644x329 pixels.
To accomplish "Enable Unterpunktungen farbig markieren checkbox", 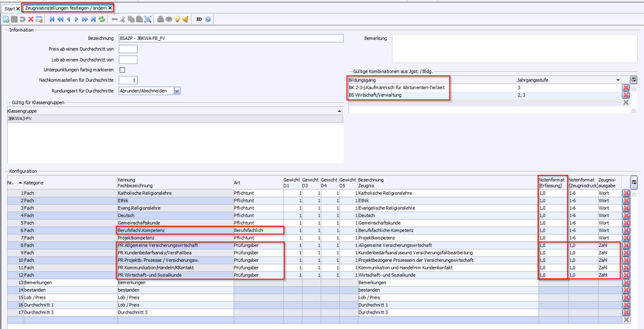I will pyautogui.click(x=122, y=70).
